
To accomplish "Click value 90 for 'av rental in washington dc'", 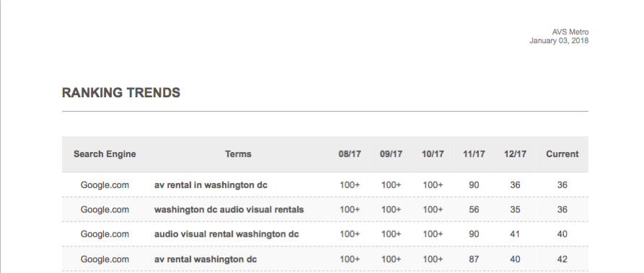I will pyautogui.click(x=474, y=185).
